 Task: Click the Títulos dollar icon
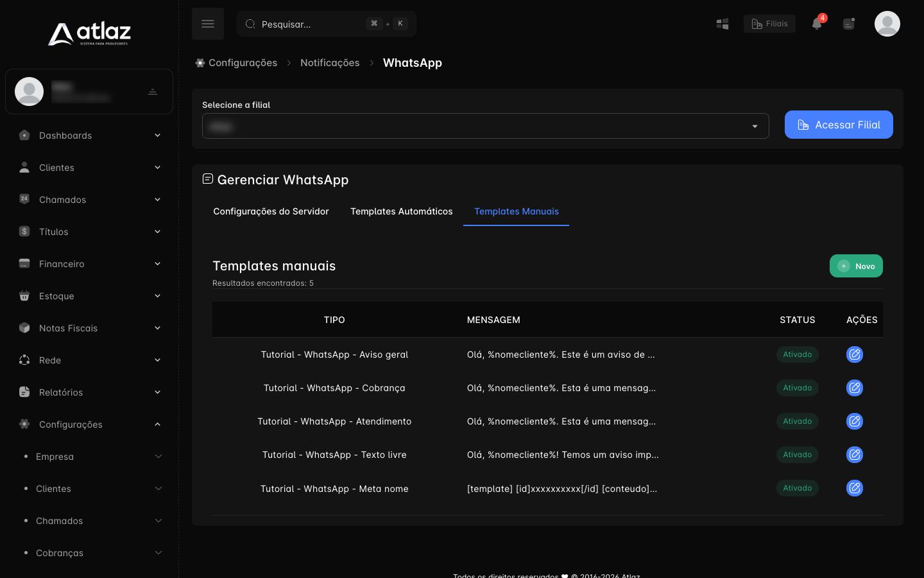[x=24, y=231]
